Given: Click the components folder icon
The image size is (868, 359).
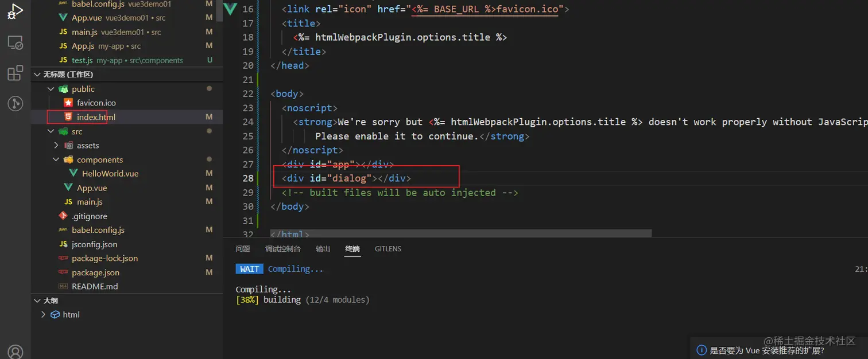Looking at the screenshot, I should click(68, 159).
